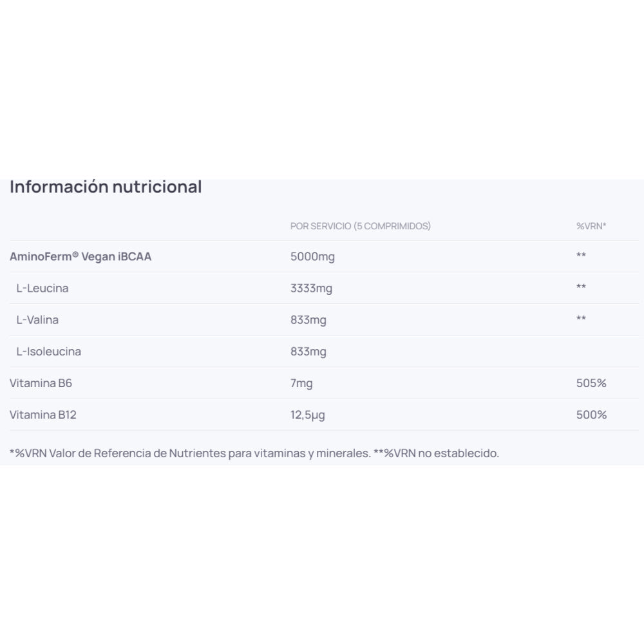
Task: Click the "POR SERVICIO (5 COMPRIMIDOS)" column header
Action: point(361,226)
